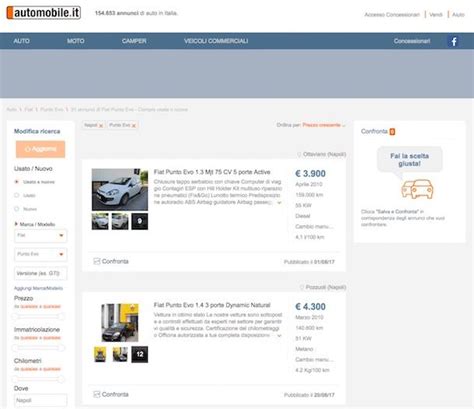Open the CAMPER navigation tab

[x=134, y=41]
